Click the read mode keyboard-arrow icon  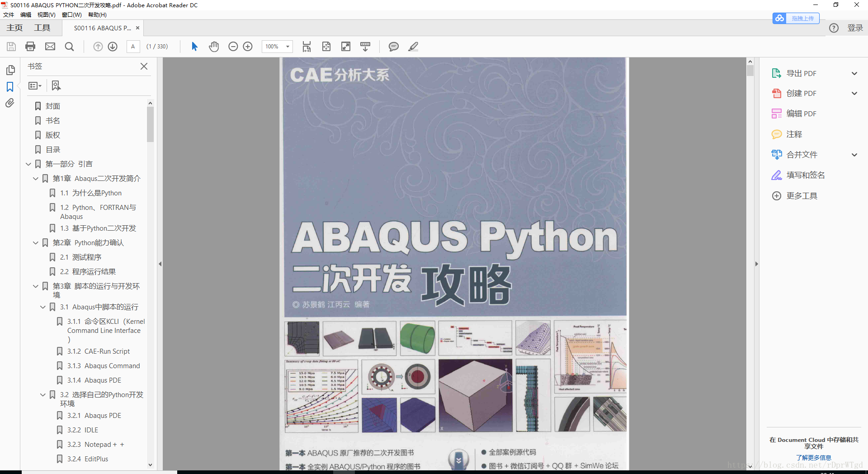pos(365,47)
